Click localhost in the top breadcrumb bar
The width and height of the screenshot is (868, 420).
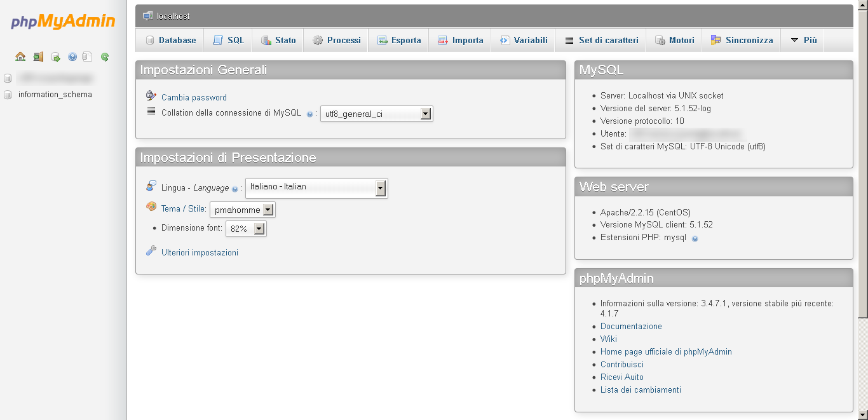click(x=173, y=16)
